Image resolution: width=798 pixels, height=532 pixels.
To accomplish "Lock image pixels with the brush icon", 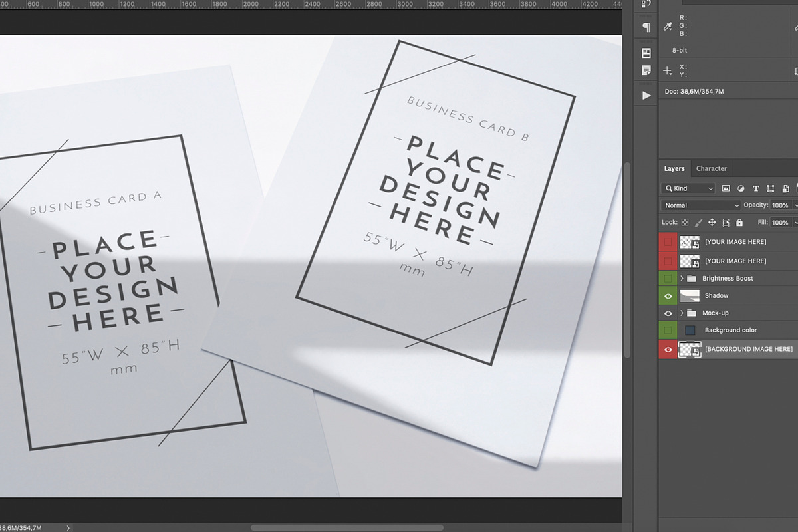I will click(698, 223).
